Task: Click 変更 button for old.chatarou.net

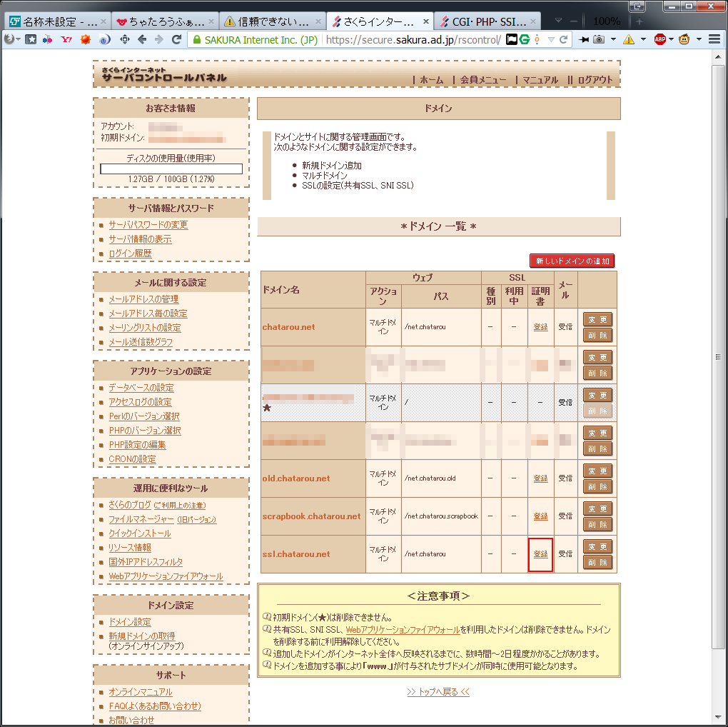Action: point(597,471)
